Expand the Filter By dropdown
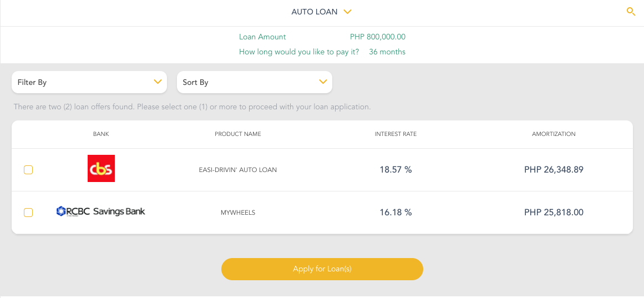The width and height of the screenshot is (644, 298). point(89,82)
